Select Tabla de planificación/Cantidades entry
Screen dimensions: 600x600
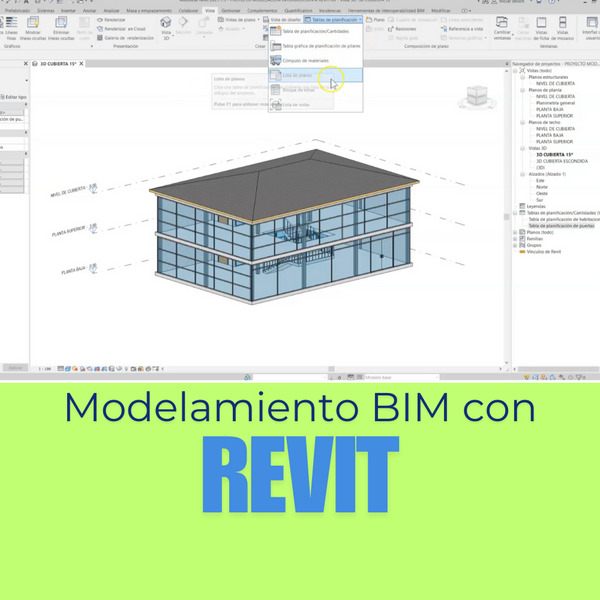tap(315, 31)
